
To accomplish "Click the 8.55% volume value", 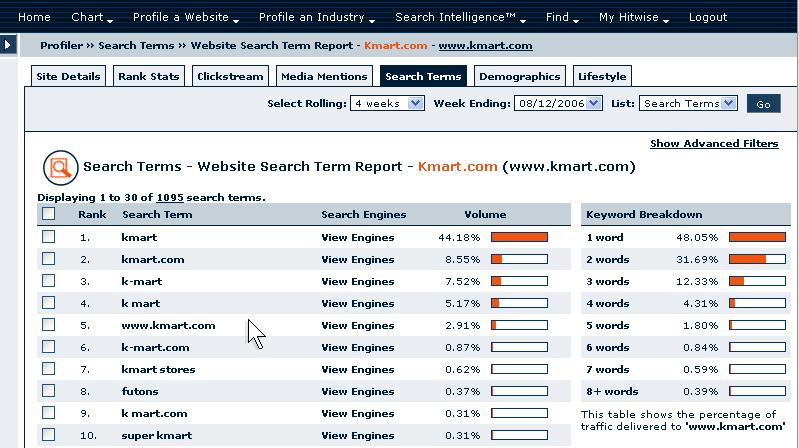I will coord(462,259).
